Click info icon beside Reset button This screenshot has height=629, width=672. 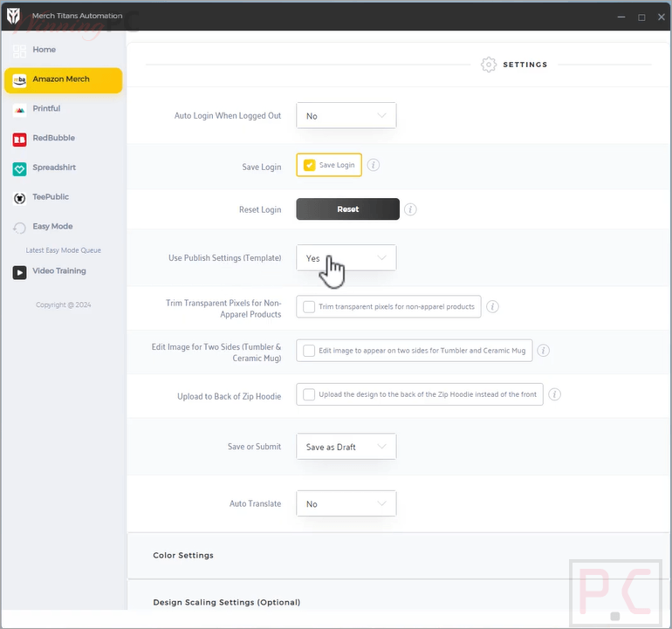point(410,209)
